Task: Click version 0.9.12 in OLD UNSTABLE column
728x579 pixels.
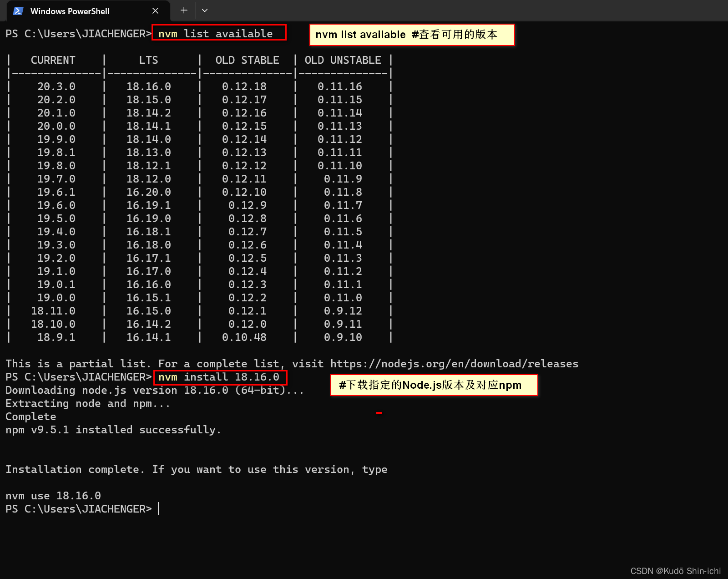Action: (x=343, y=311)
